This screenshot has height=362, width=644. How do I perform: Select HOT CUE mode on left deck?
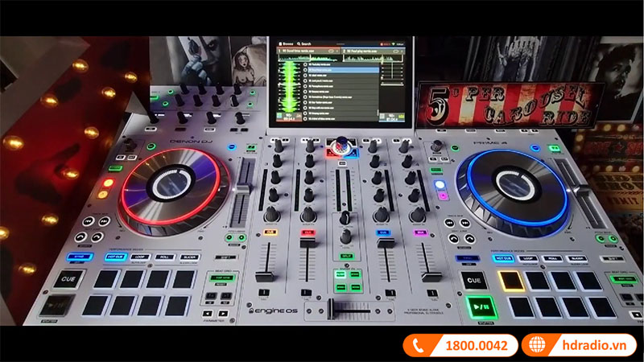115,257
